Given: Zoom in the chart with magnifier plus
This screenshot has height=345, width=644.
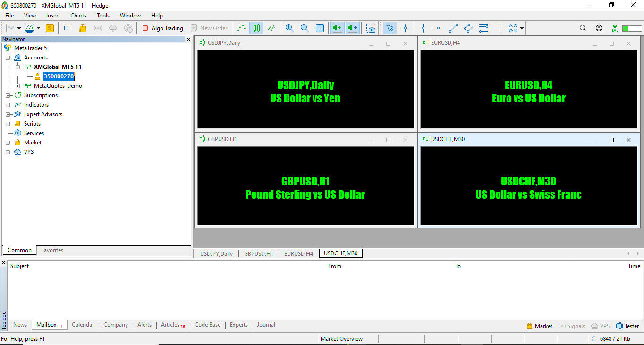Looking at the screenshot, I should click(289, 28).
